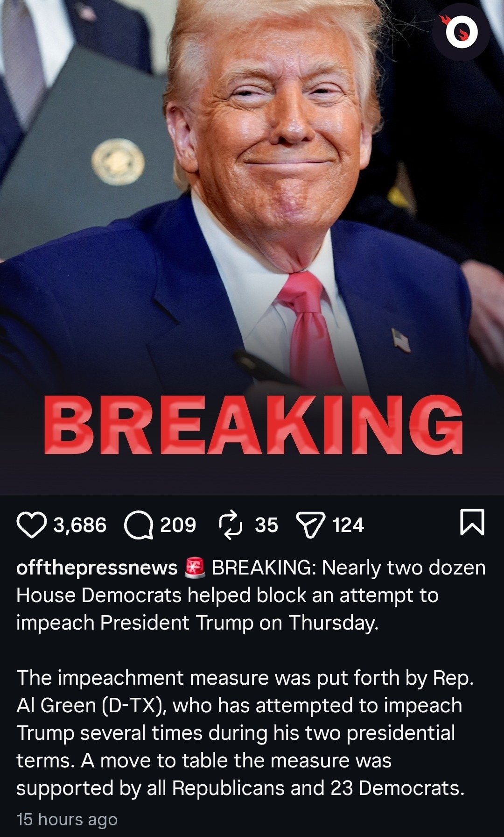This screenshot has width=504, height=837.
Task: Tap the 35 reposts count
Action: point(266,525)
